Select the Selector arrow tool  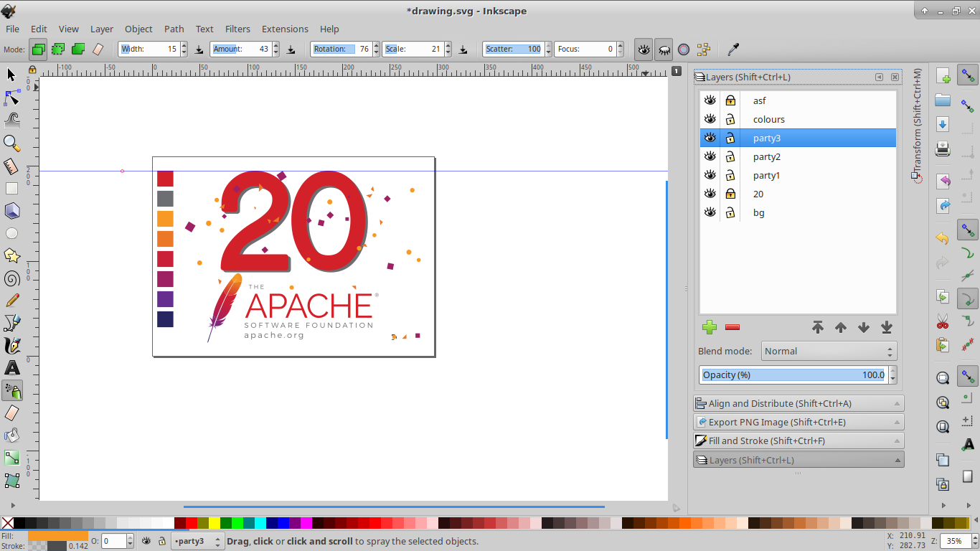11,75
